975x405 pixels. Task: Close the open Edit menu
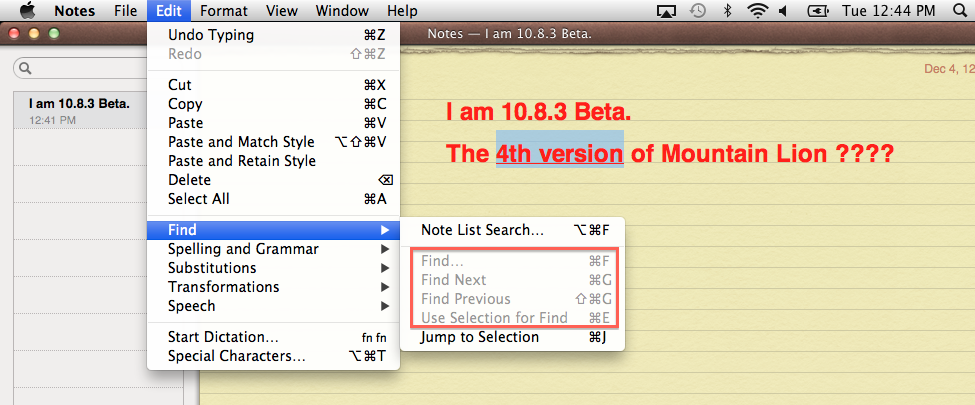click(169, 11)
